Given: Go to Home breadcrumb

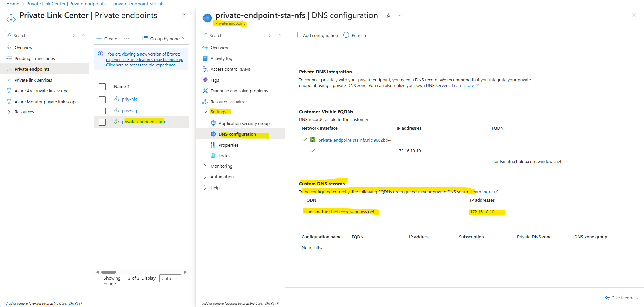Looking at the screenshot, I should click(x=13, y=4).
